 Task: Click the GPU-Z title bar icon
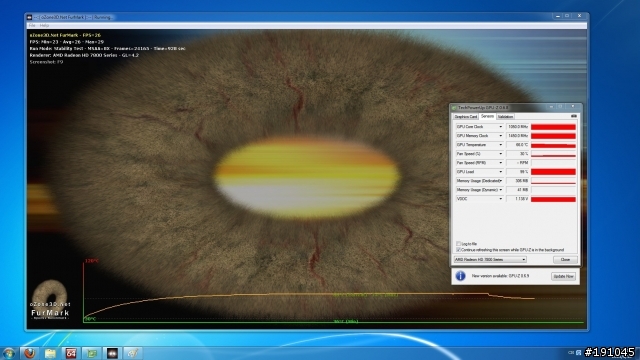[x=454, y=108]
